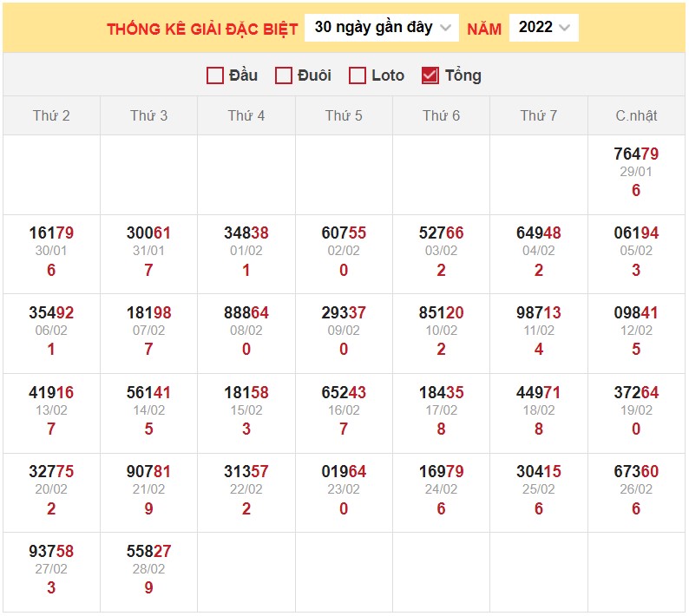This screenshot has height=616, width=689.
Task: Select the C.nhật column header
Action: [636, 115]
